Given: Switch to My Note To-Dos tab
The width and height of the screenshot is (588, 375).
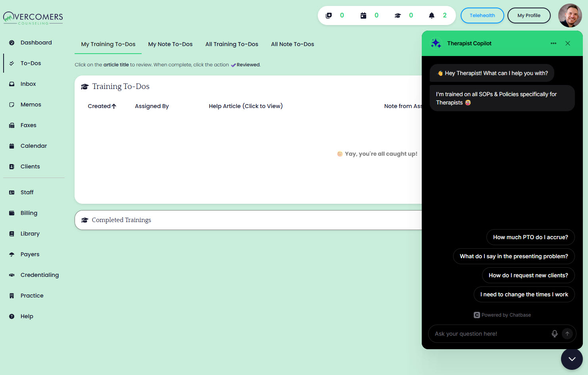Looking at the screenshot, I should pyautogui.click(x=171, y=44).
